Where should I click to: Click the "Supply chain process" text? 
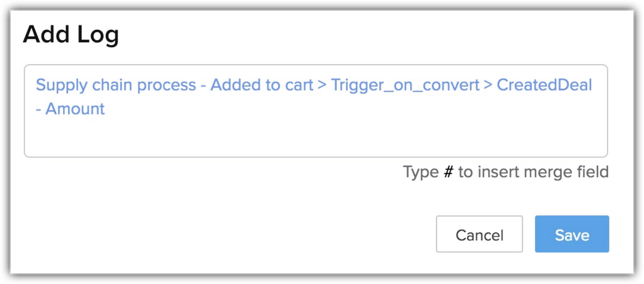coord(116,85)
